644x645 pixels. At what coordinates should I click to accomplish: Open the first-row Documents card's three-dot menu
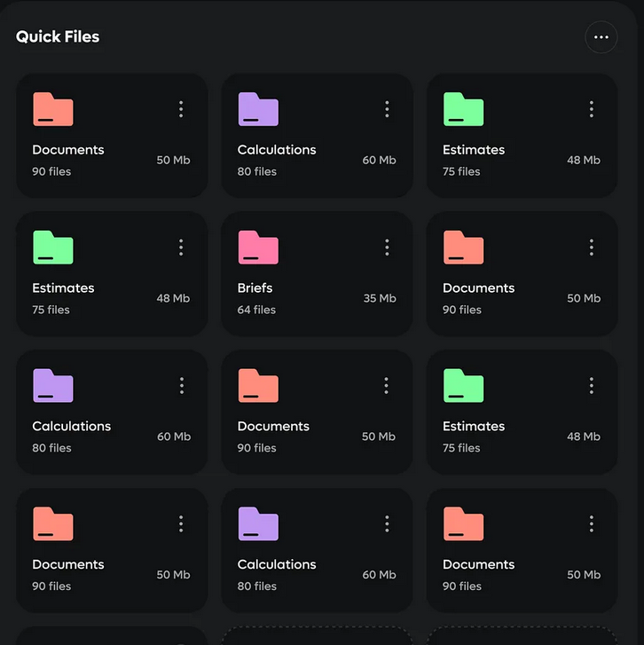pos(181,109)
